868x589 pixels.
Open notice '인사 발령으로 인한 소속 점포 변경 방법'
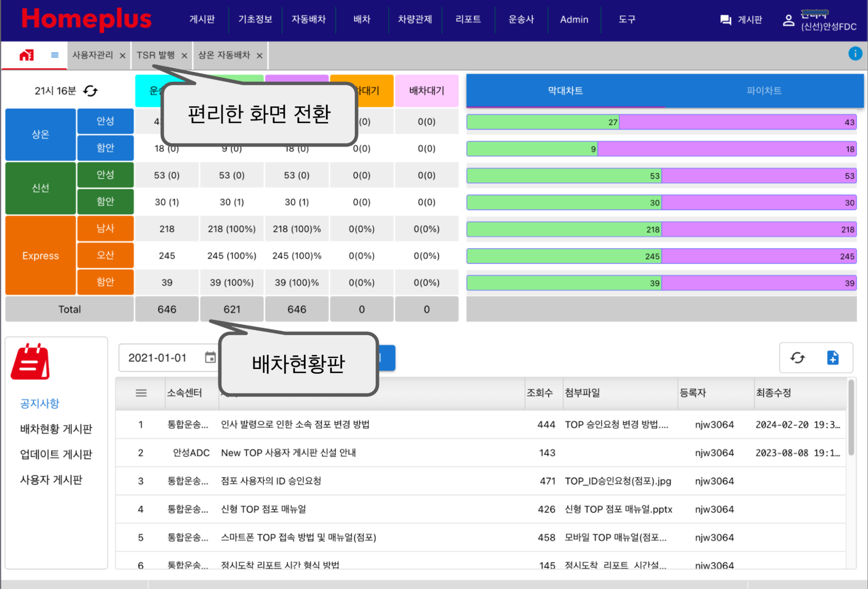[295, 424]
